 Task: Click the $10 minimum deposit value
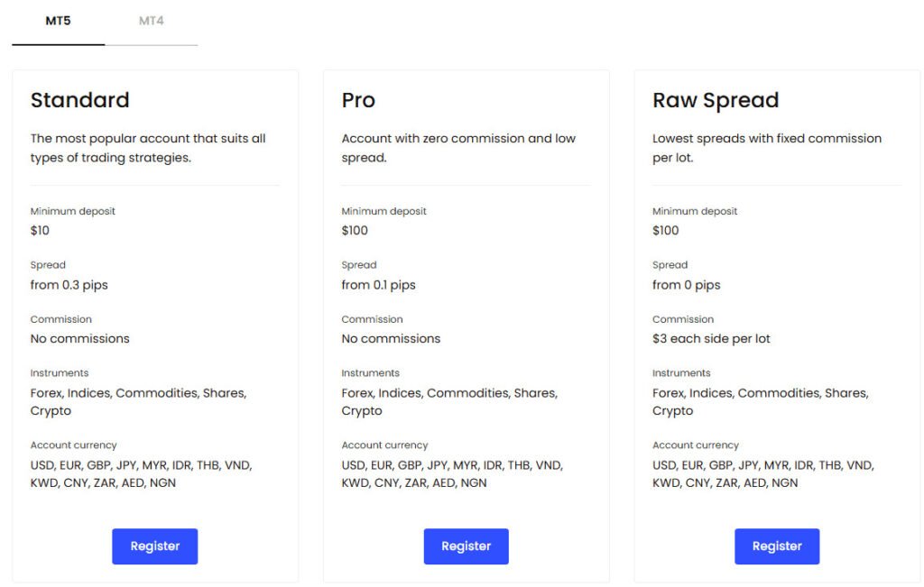[x=42, y=230]
